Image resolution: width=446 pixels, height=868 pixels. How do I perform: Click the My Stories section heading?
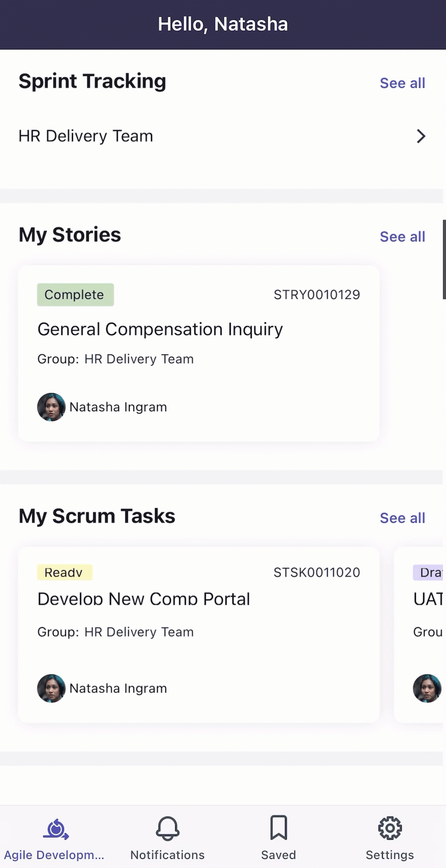click(69, 235)
